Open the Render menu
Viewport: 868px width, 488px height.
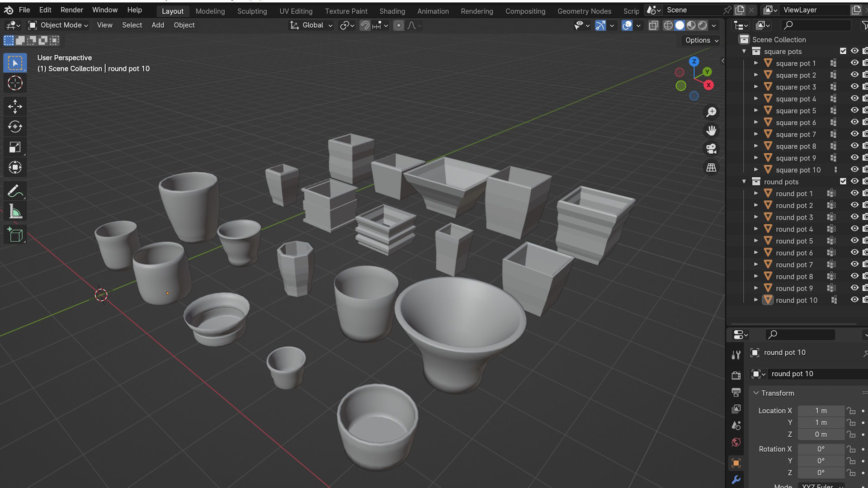72,10
